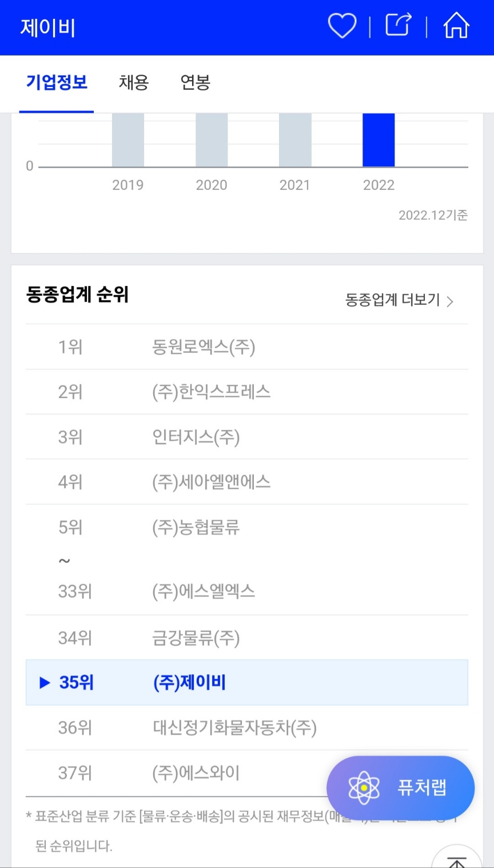
Task: Tap the heart favorite icon
Action: tap(342, 26)
